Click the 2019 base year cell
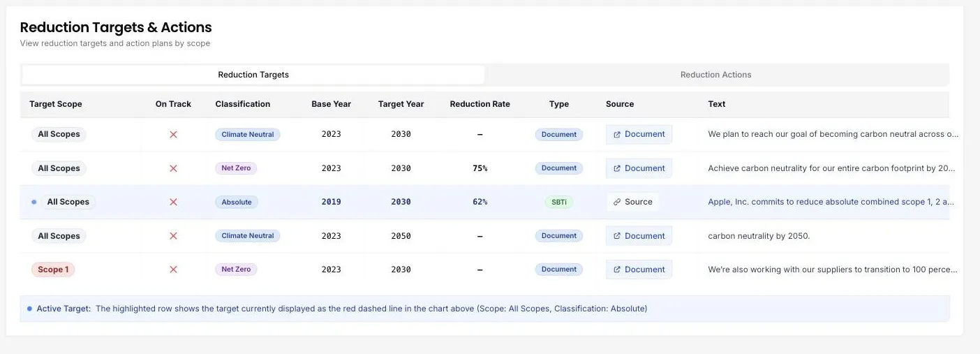 [x=332, y=202]
